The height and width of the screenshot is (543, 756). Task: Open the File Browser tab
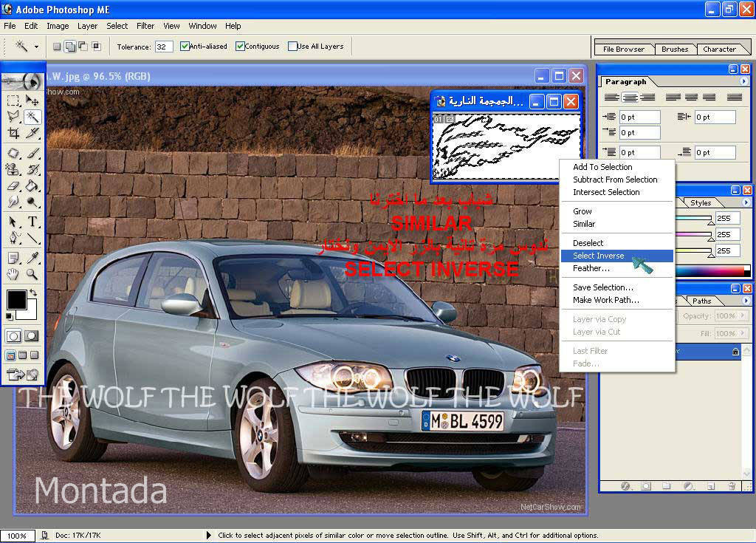(623, 49)
